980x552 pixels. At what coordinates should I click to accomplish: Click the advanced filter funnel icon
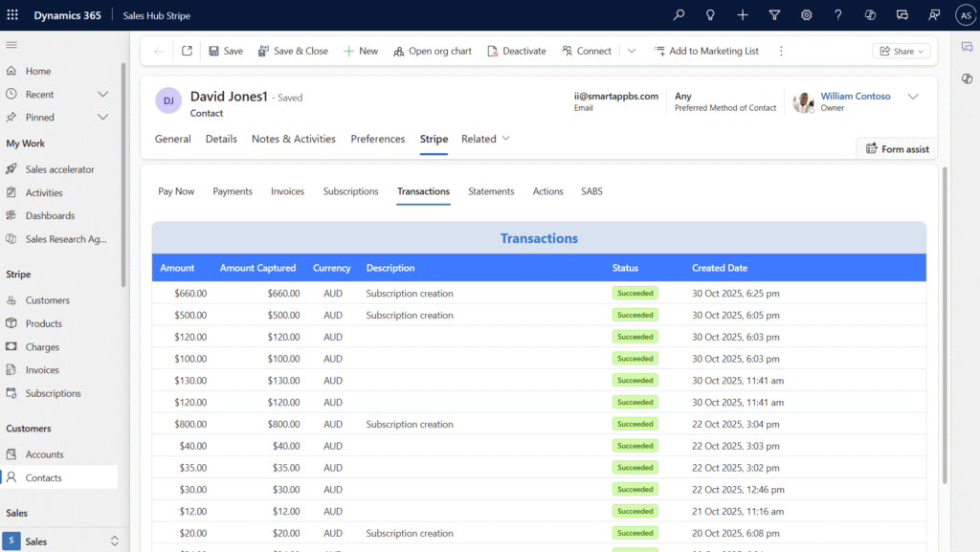click(x=774, y=15)
